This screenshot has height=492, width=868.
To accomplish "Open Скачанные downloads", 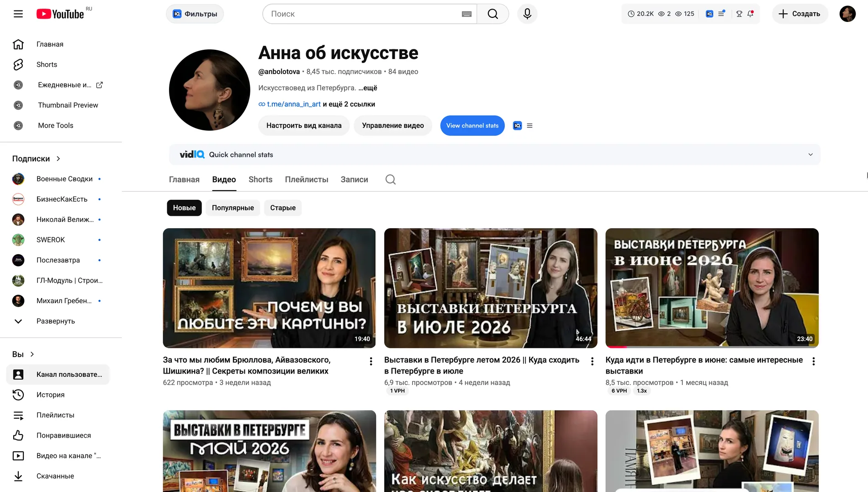I will pos(58,476).
